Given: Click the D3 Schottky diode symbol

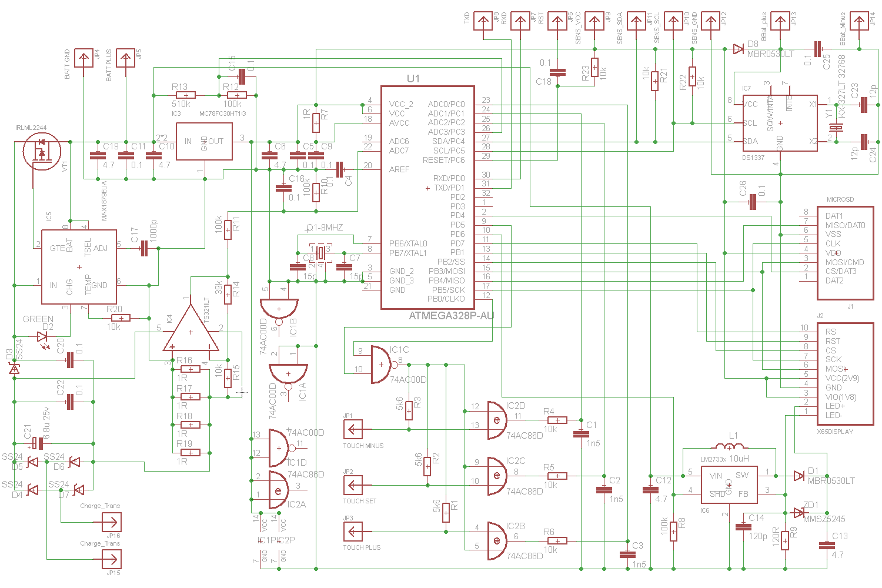Looking at the screenshot, I should [x=14, y=369].
